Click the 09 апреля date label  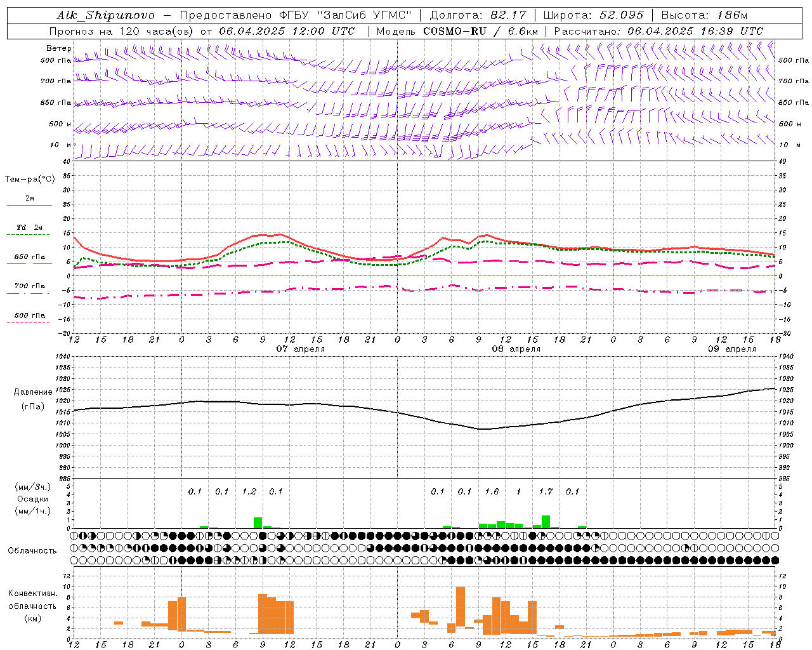click(732, 348)
